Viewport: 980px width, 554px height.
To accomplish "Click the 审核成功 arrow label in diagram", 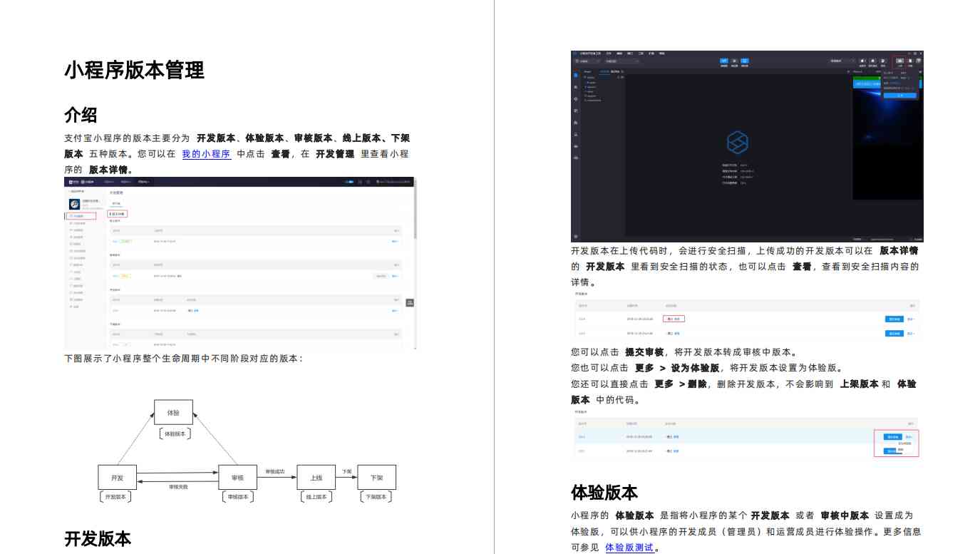I will coord(275,471).
